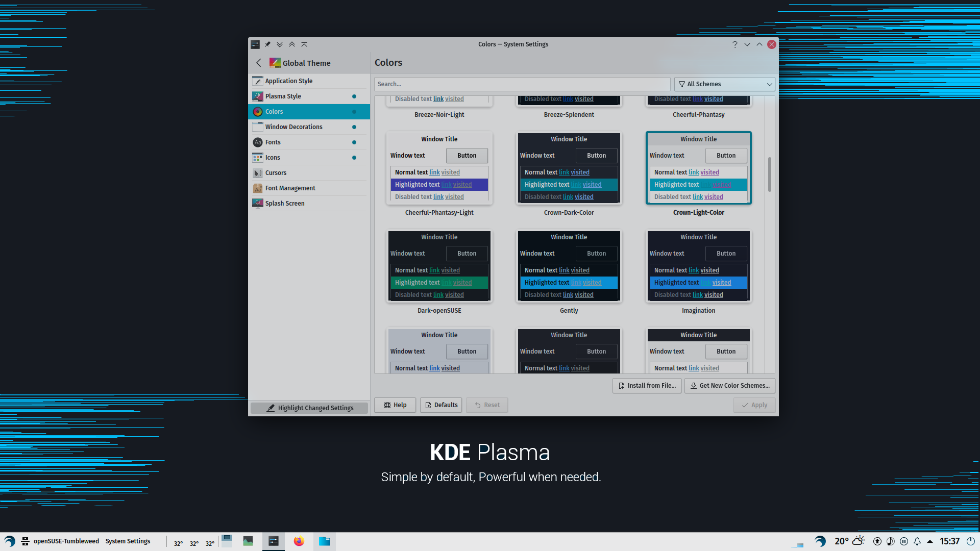980x551 pixels.
Task: Toggle keep window below others
Action: (280, 44)
